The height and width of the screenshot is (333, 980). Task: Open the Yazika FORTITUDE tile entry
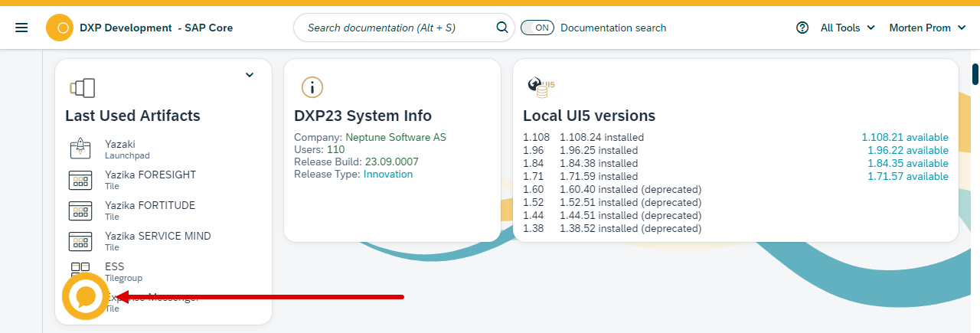(162, 211)
